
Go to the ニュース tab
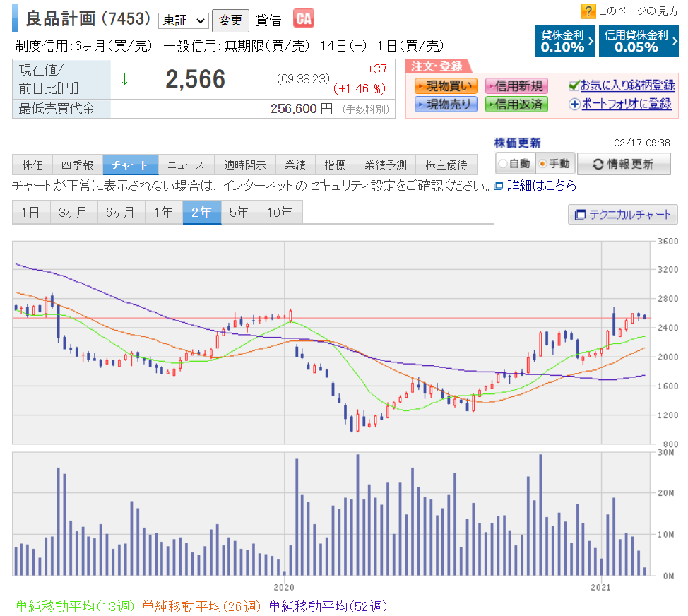[186, 165]
